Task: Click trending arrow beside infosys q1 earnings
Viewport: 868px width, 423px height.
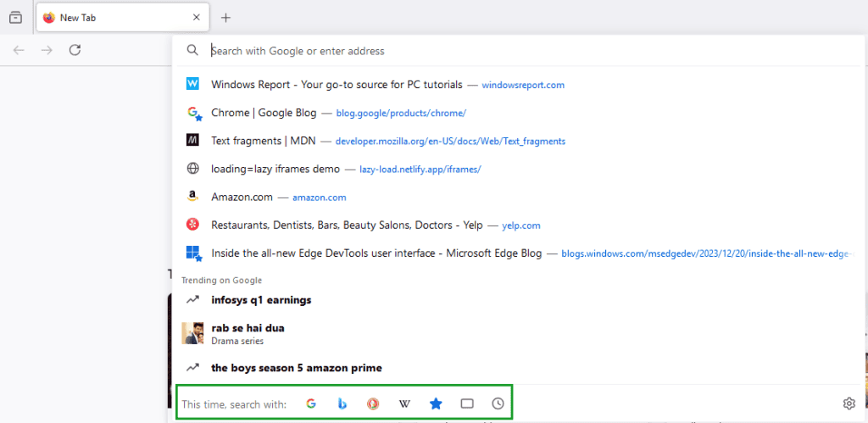Action: click(192, 299)
